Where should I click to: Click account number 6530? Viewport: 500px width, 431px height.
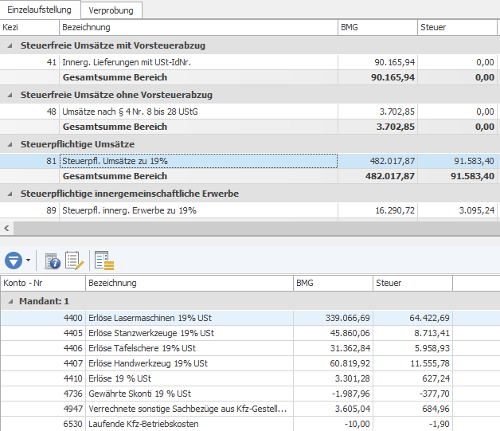tap(73, 424)
